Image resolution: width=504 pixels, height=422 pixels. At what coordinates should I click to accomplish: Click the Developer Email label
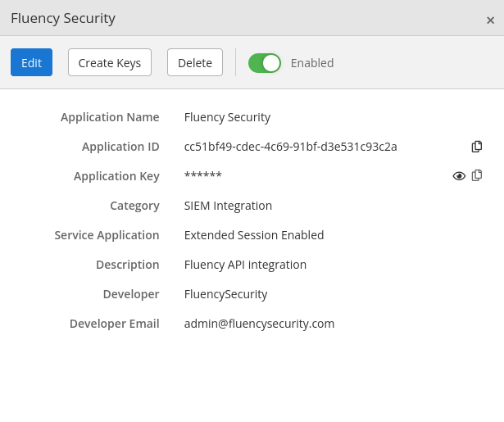click(x=115, y=324)
